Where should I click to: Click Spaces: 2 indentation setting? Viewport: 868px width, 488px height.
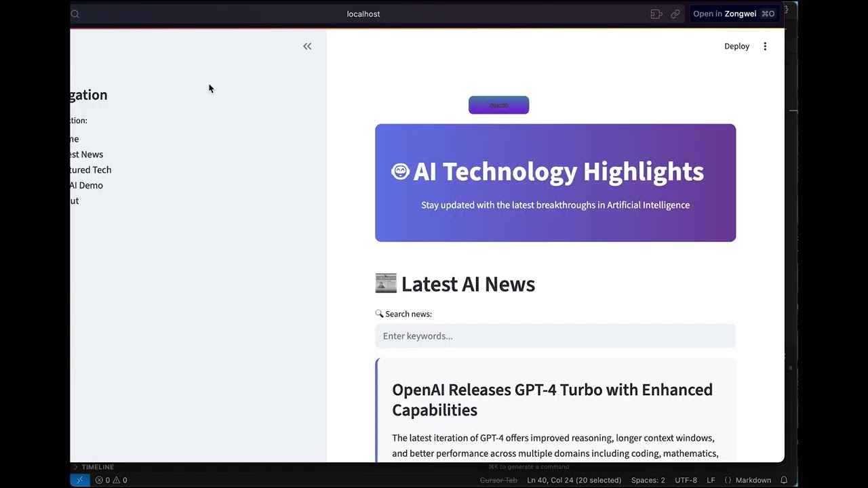[x=648, y=480]
